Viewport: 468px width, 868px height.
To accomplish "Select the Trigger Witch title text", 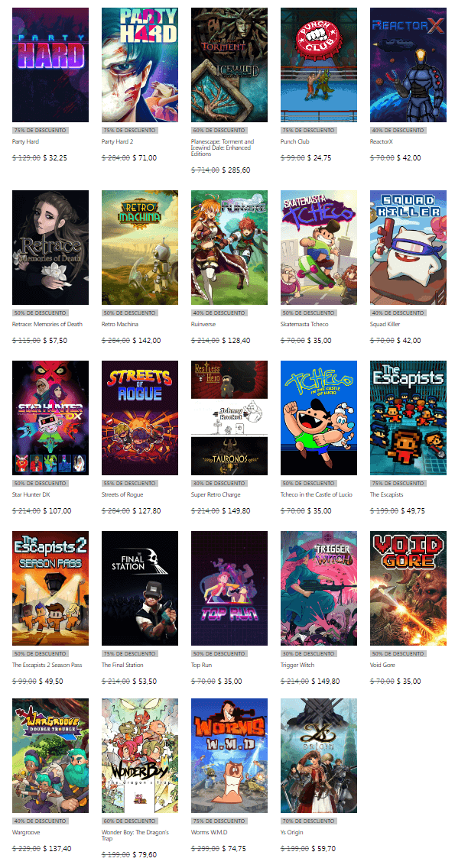I will point(297,666).
